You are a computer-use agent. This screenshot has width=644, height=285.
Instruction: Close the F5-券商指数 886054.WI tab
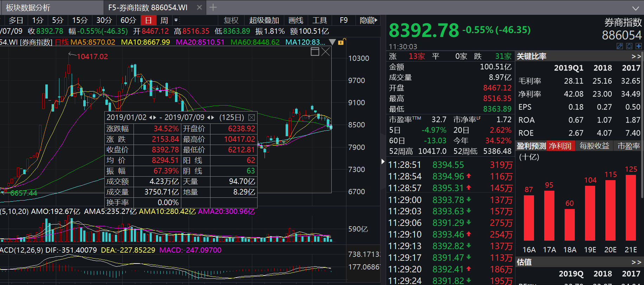point(199,7)
